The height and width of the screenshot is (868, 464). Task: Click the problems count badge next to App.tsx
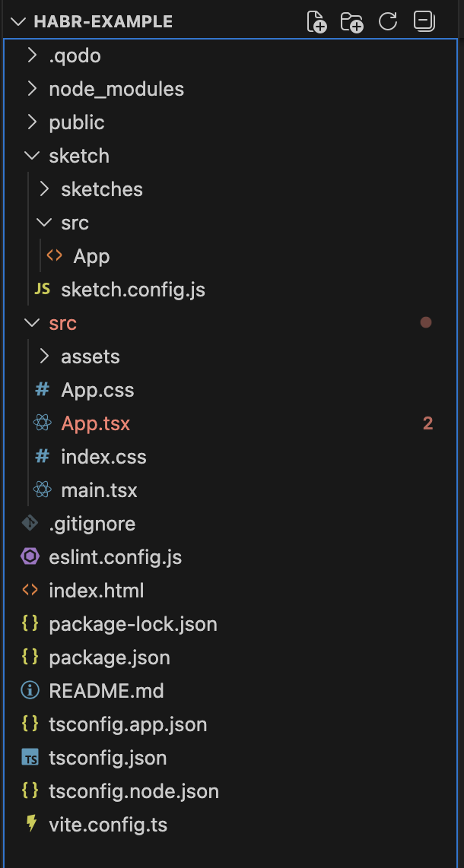click(x=427, y=423)
